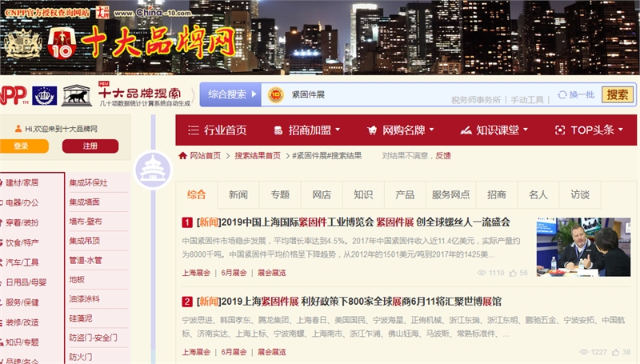Switch to the 网店 tab

(322, 195)
